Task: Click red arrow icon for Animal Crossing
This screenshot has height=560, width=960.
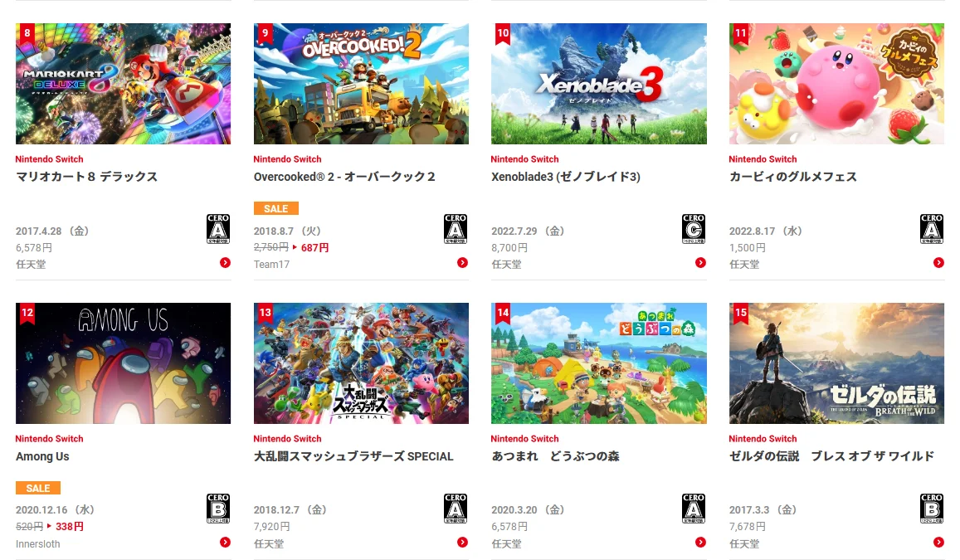Action: tap(700, 543)
